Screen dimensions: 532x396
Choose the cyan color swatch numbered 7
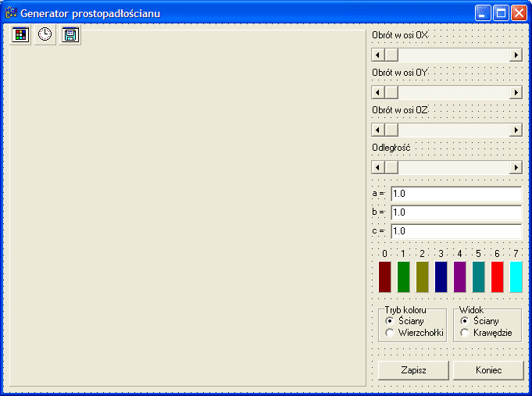[x=516, y=277]
